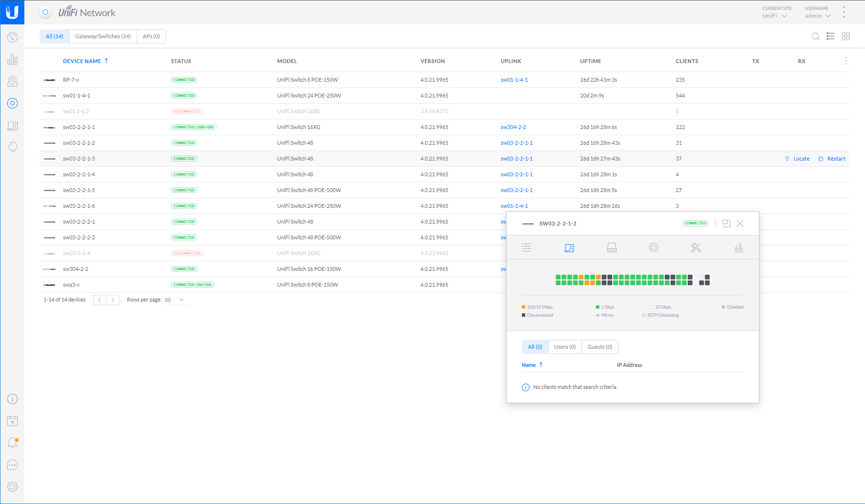
Task: Go to previous page of devices
Action: tap(99, 300)
